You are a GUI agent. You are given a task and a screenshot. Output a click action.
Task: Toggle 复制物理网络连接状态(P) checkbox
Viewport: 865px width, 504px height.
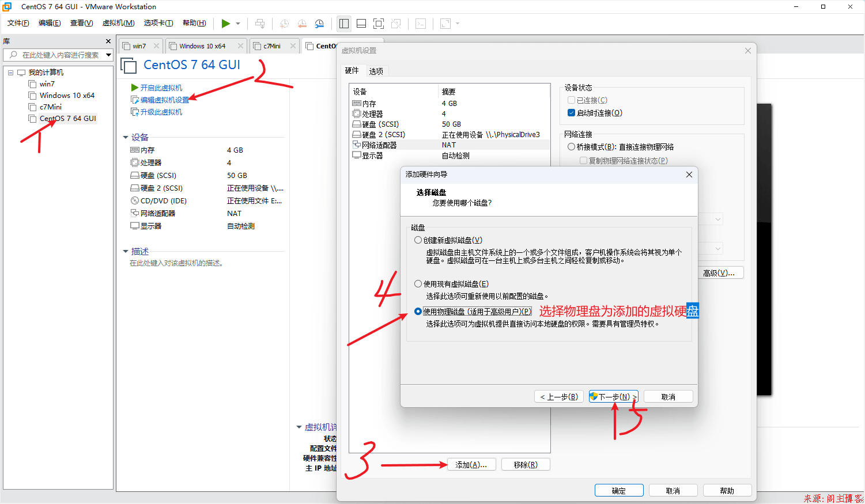point(584,161)
